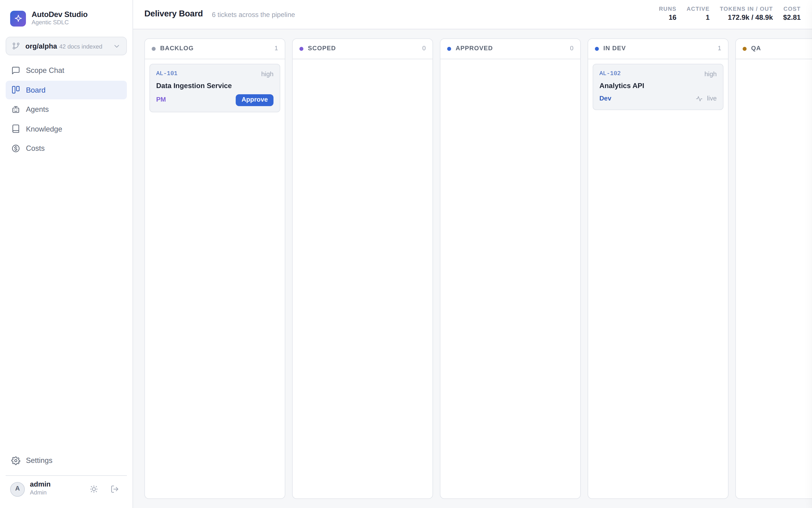Viewport: 812px width, 508px height.
Task: Click the AutoDev Studio sparkle logo
Action: tap(18, 18)
